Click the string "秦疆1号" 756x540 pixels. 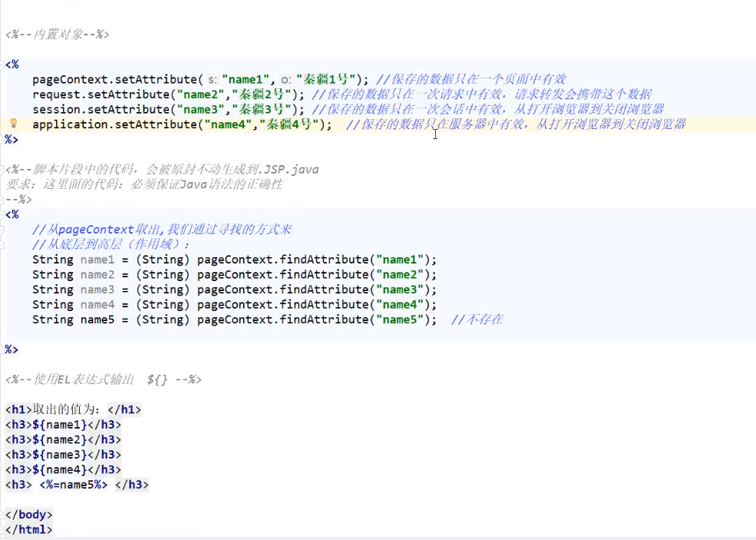[326, 79]
